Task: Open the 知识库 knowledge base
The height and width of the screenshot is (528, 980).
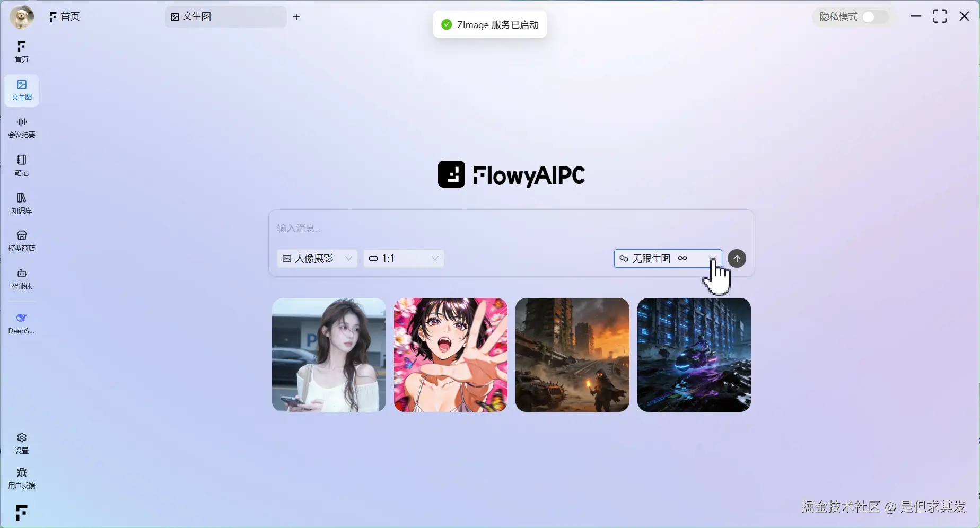Action: [x=21, y=204]
